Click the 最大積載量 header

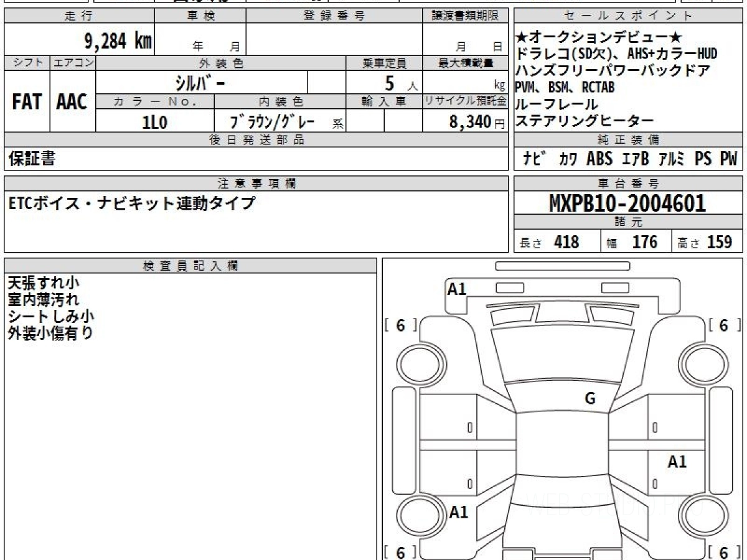tap(465, 63)
